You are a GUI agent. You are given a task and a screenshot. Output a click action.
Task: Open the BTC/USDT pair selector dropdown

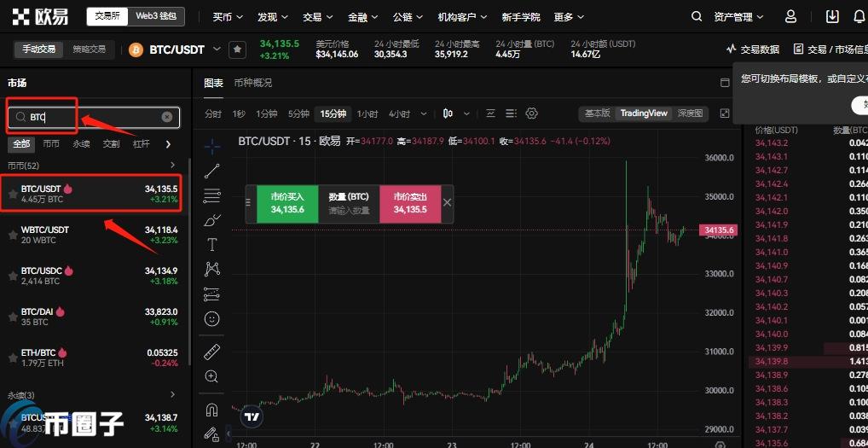pos(217,49)
